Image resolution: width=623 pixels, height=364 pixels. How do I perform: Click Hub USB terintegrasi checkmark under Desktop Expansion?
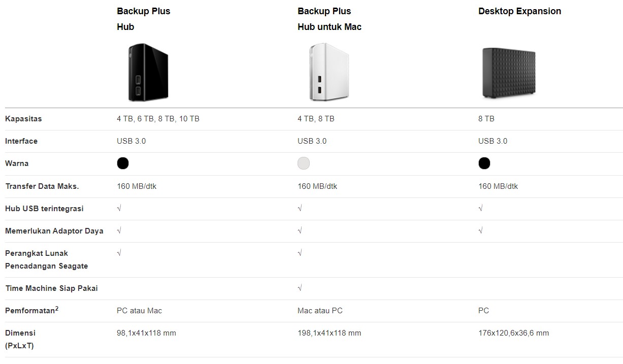480,208
